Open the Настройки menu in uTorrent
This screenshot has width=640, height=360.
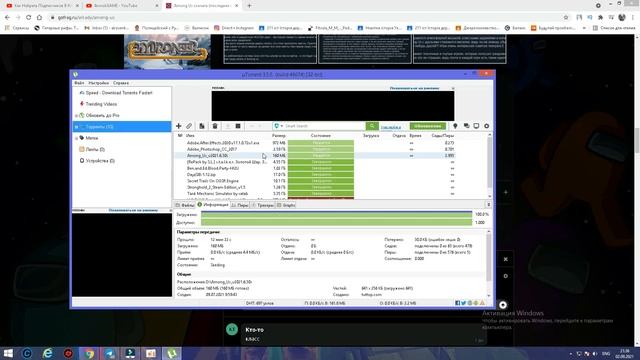pyautogui.click(x=99, y=83)
